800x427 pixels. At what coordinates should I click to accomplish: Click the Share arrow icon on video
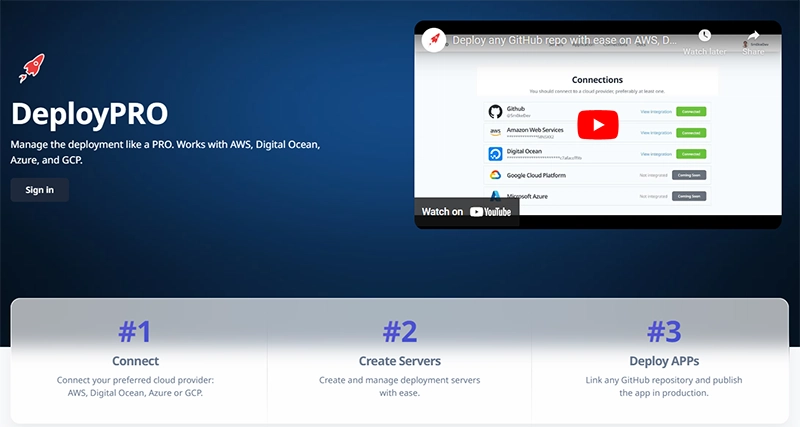coord(754,35)
